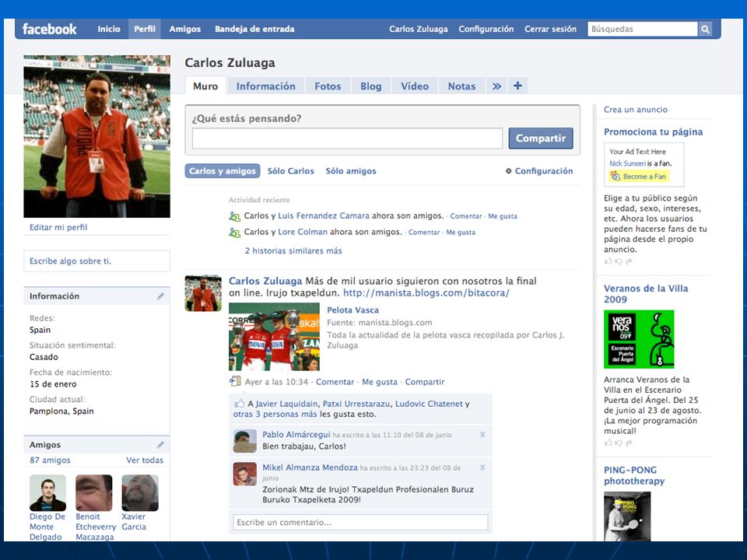Go to the Notas tab
Image resolution: width=747 pixels, height=560 pixels.
461,86
